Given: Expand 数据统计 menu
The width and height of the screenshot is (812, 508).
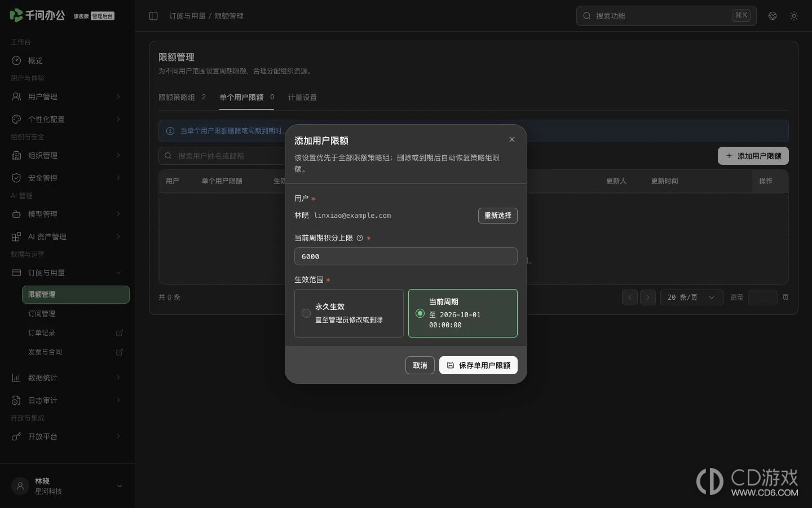Looking at the screenshot, I should click(68, 378).
